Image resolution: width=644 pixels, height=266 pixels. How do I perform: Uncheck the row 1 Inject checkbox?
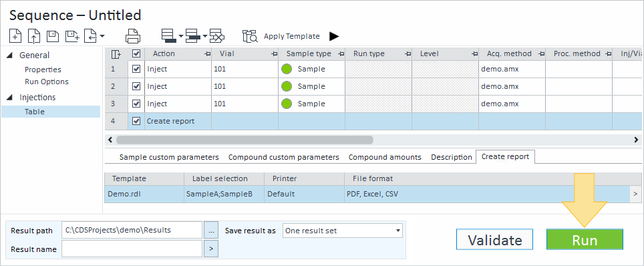click(x=136, y=69)
